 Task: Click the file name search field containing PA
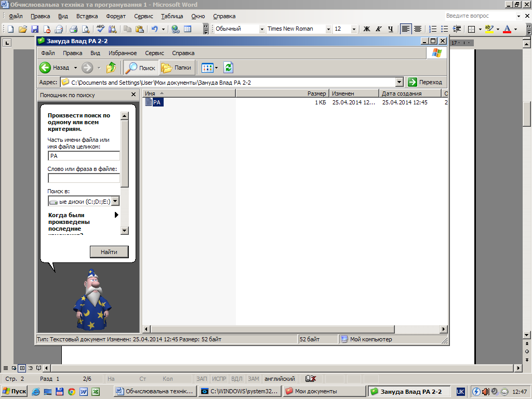(84, 156)
